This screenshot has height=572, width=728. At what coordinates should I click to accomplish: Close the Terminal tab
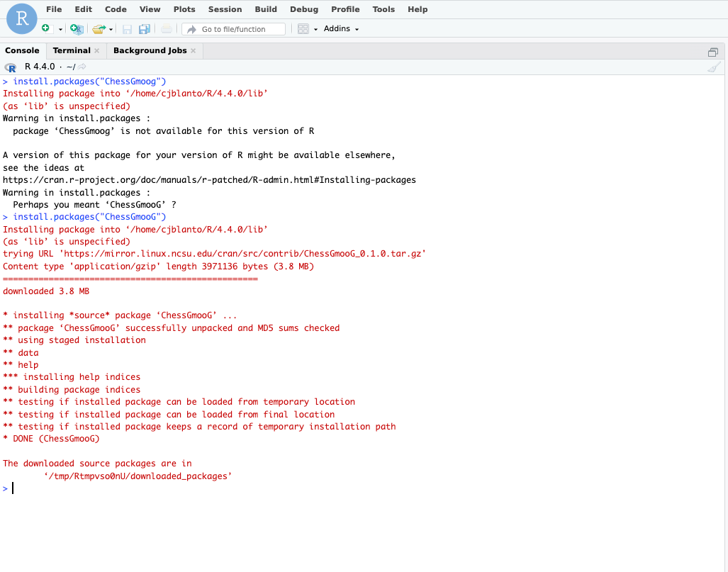coord(96,50)
